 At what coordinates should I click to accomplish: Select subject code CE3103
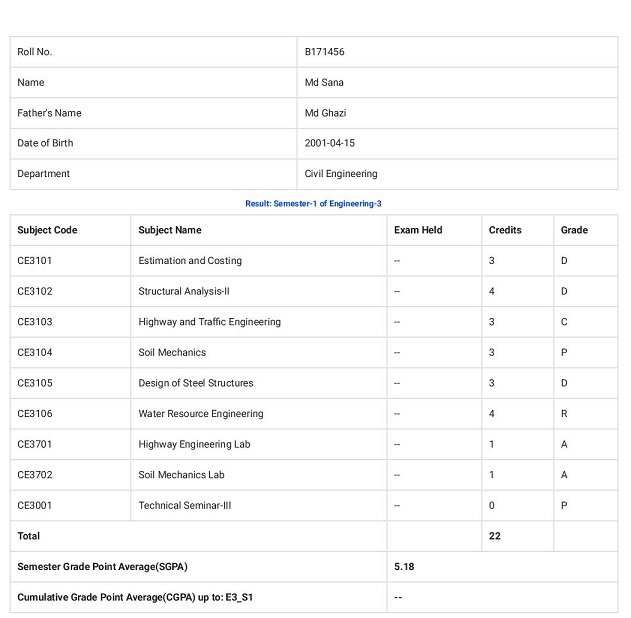coord(35,322)
